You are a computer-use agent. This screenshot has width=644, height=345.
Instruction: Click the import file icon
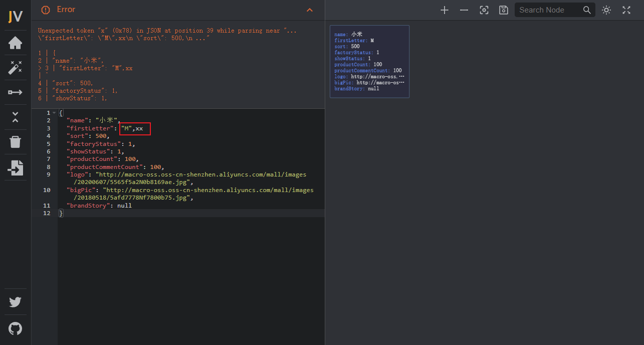click(16, 168)
